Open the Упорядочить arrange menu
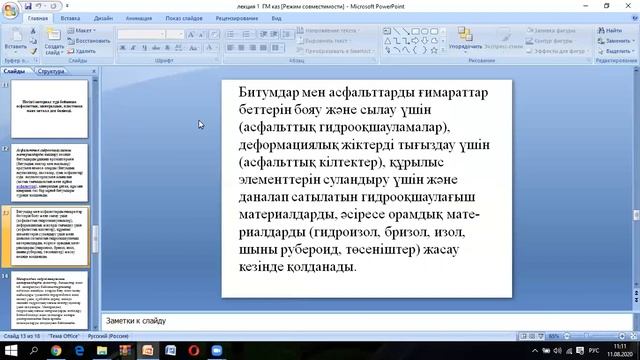This screenshot has height=360, width=640. pos(465,39)
